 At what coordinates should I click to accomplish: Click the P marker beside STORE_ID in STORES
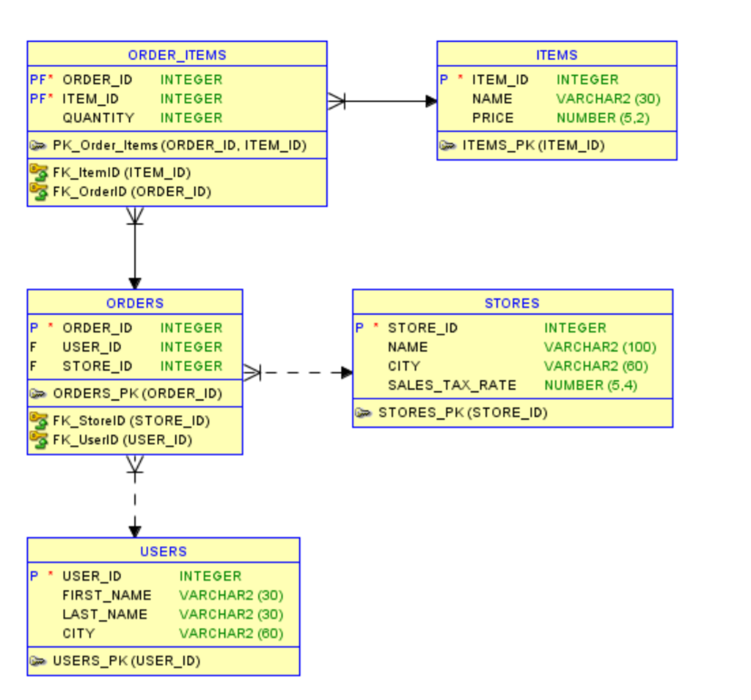click(359, 328)
